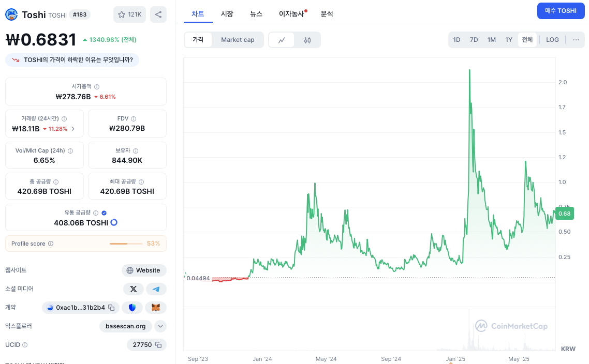Image resolution: width=589 pixels, height=364 pixels.
Task: Switch to candlestick chart view icon
Action: click(x=307, y=40)
